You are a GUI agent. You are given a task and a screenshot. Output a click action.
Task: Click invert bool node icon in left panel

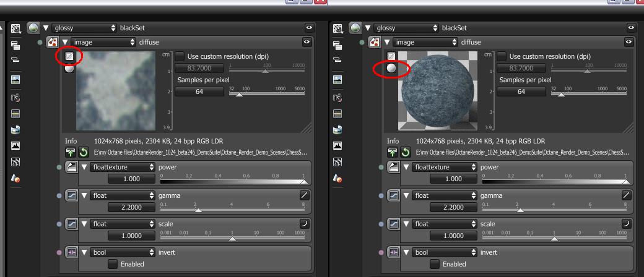tap(72, 252)
